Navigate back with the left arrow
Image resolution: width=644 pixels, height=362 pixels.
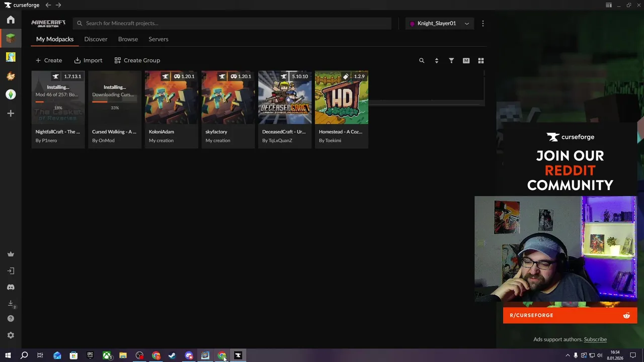(x=48, y=5)
